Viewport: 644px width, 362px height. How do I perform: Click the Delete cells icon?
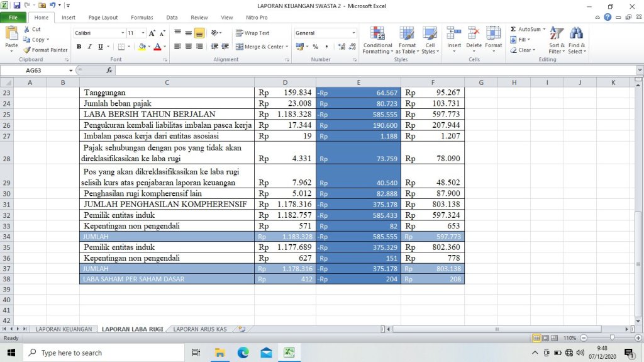[474, 33]
